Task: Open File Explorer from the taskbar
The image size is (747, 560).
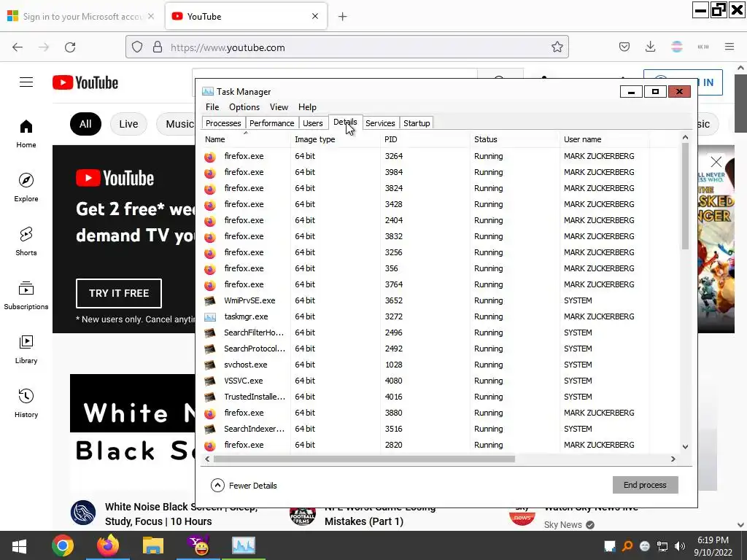Action: [153, 545]
